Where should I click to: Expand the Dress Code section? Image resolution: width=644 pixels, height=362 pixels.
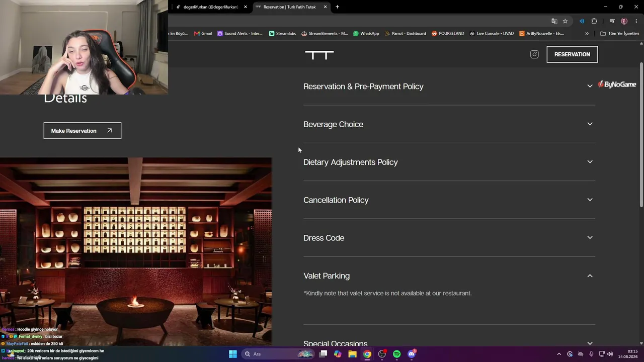[x=449, y=238]
